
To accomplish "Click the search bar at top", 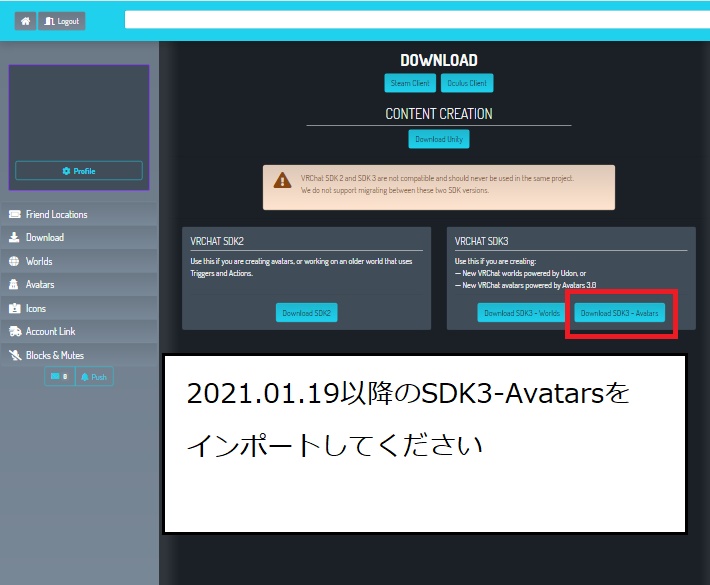I will coord(417,20).
